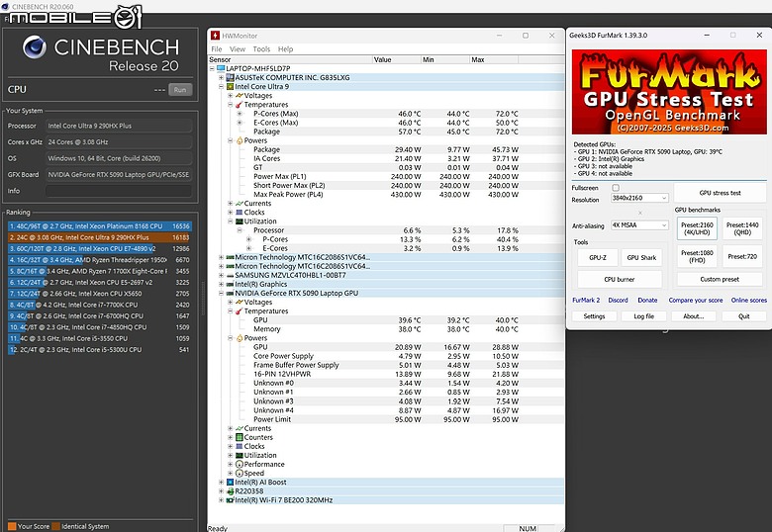Open the Help menu in HWMonitor
Image resolution: width=772 pixels, height=532 pixels.
[286, 49]
